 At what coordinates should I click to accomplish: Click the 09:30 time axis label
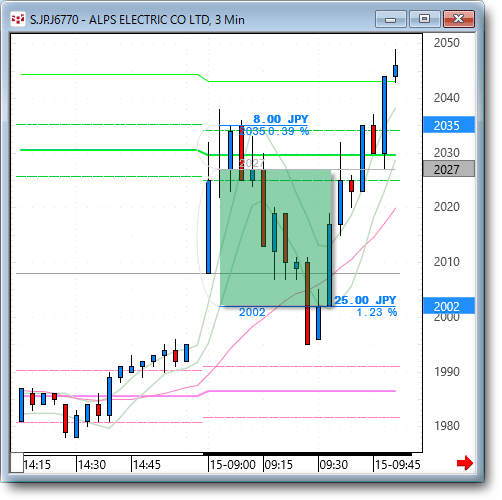pyautogui.click(x=334, y=464)
